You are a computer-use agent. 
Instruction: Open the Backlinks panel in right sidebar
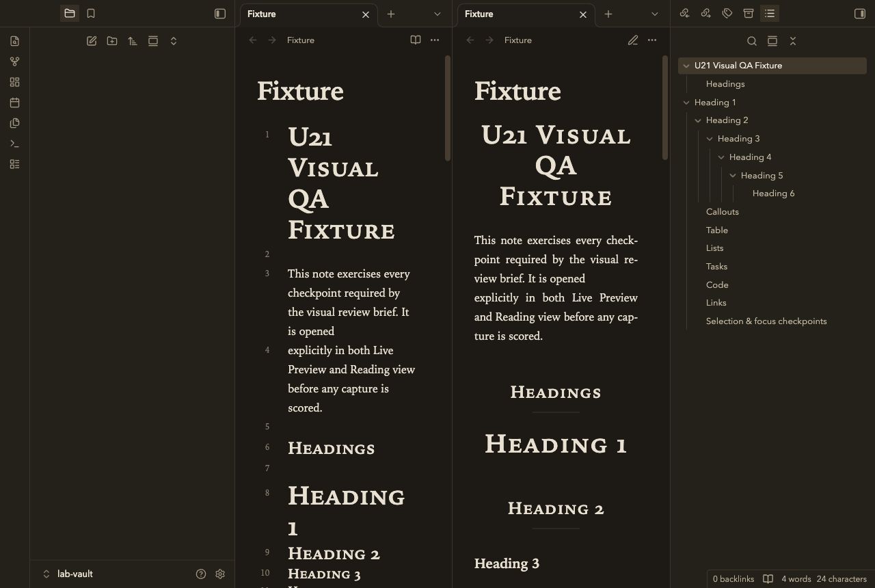(x=685, y=14)
